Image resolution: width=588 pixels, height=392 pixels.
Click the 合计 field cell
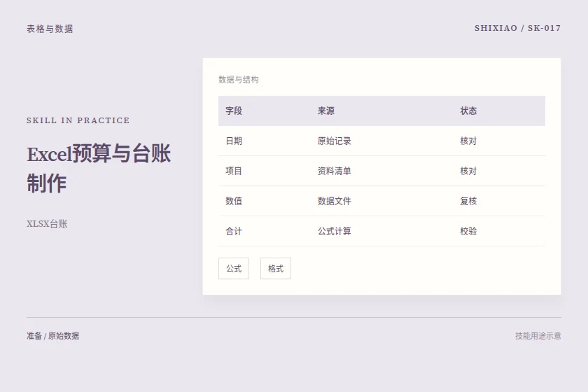pos(234,231)
